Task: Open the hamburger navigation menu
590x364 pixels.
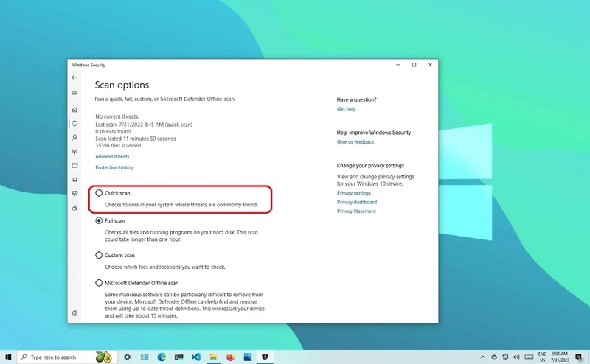Action: pyautogui.click(x=74, y=93)
